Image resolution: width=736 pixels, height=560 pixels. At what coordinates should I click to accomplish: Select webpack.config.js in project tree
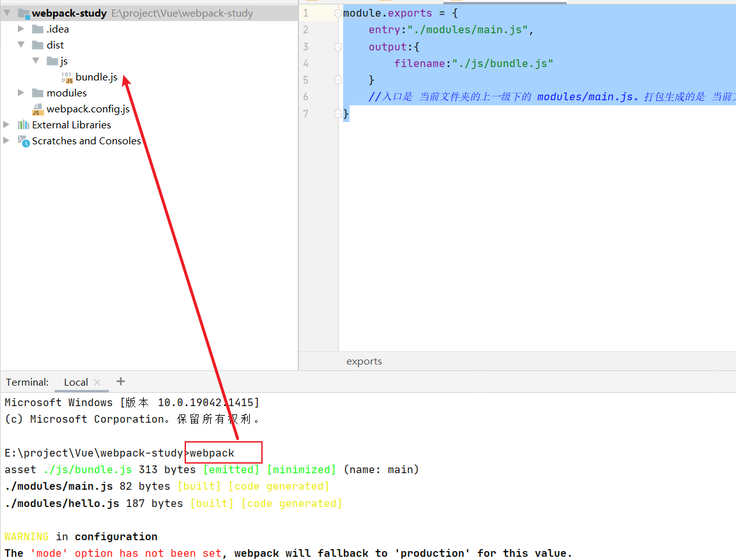click(x=88, y=109)
